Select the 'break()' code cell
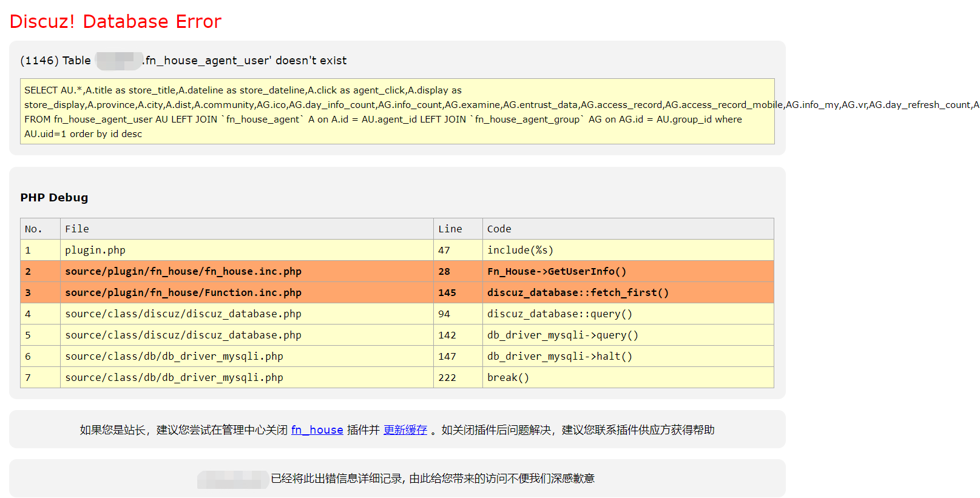This screenshot has height=498, width=980. click(x=628, y=377)
